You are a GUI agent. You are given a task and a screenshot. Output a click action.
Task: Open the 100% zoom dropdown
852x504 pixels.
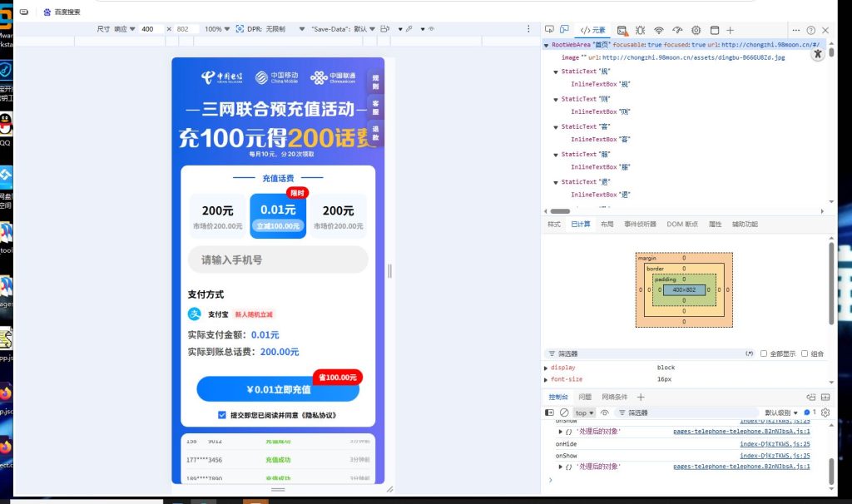point(217,29)
